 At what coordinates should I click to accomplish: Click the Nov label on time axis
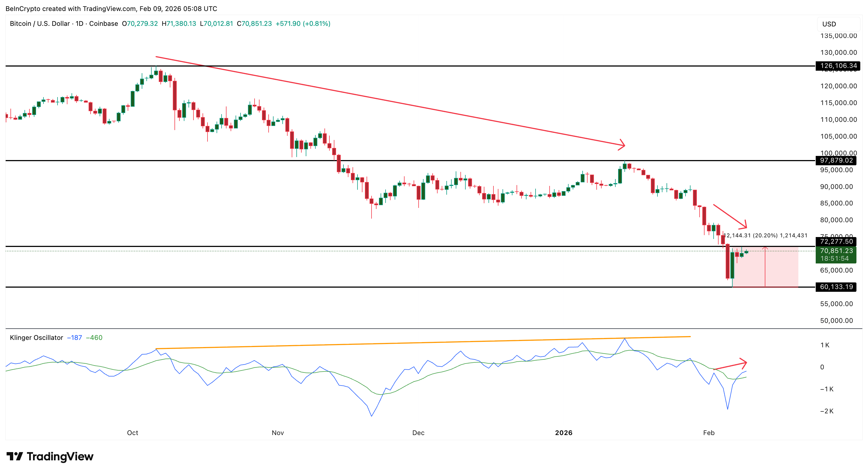click(278, 433)
